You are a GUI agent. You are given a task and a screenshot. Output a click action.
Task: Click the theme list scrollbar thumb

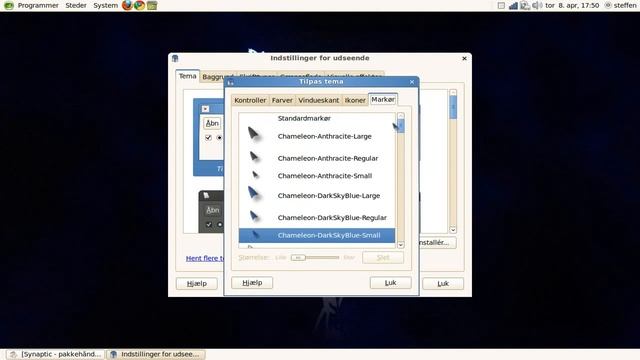(453, 107)
